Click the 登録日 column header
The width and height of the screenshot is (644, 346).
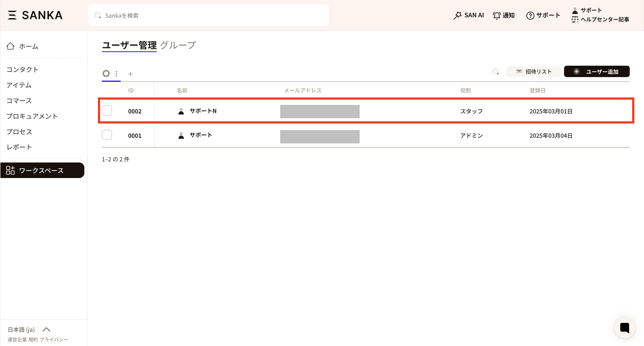click(537, 90)
